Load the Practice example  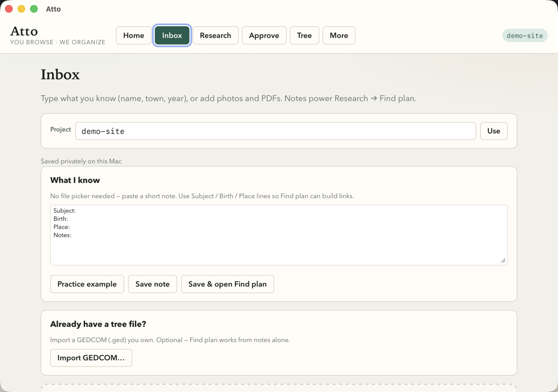tap(87, 284)
